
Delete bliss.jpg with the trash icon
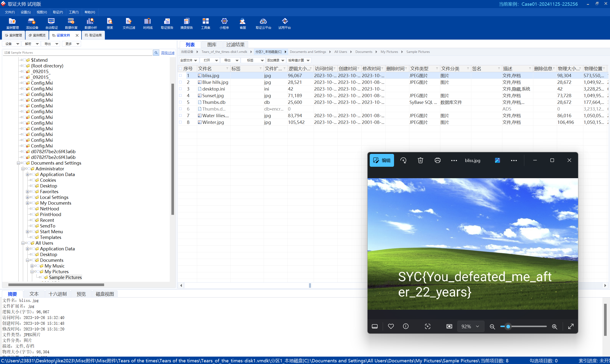(420, 160)
